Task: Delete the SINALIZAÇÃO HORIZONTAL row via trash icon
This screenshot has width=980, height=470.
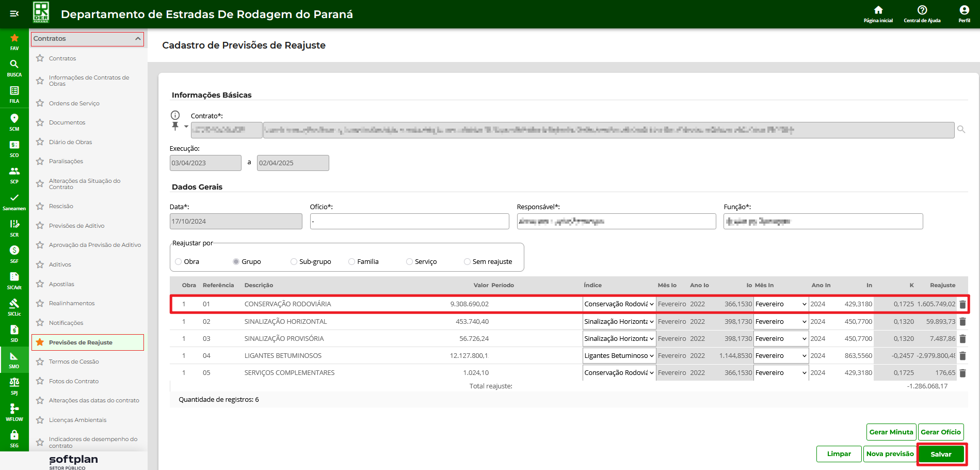Action: click(x=962, y=322)
